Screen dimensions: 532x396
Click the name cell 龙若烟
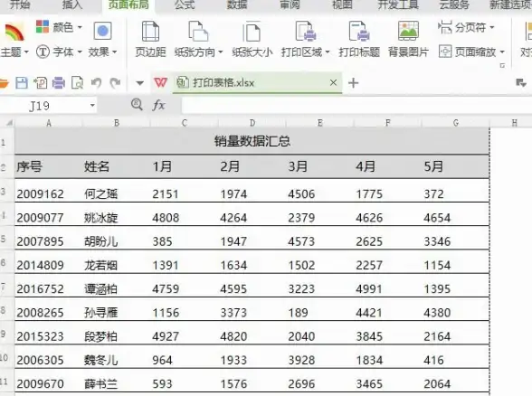click(117, 262)
